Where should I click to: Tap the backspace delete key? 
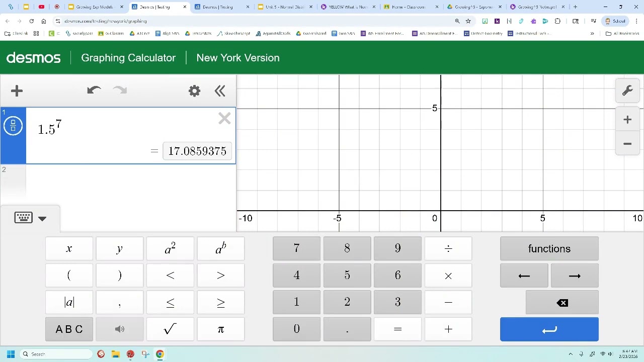tap(562, 302)
